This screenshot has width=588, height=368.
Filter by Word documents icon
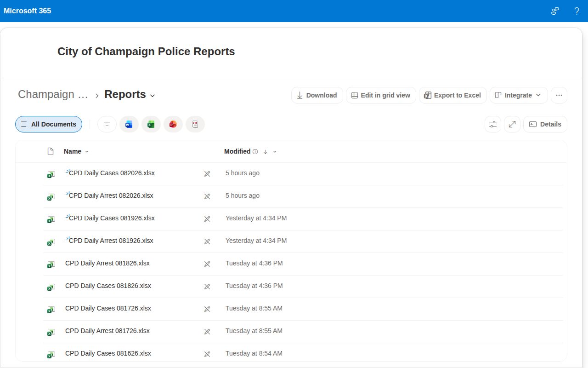(x=129, y=124)
